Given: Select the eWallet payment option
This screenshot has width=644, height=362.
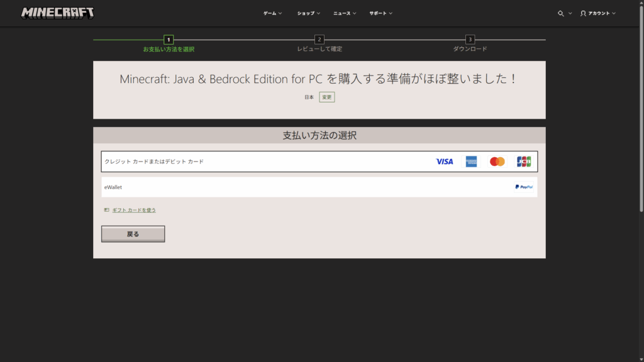Looking at the screenshot, I should pyautogui.click(x=319, y=187).
